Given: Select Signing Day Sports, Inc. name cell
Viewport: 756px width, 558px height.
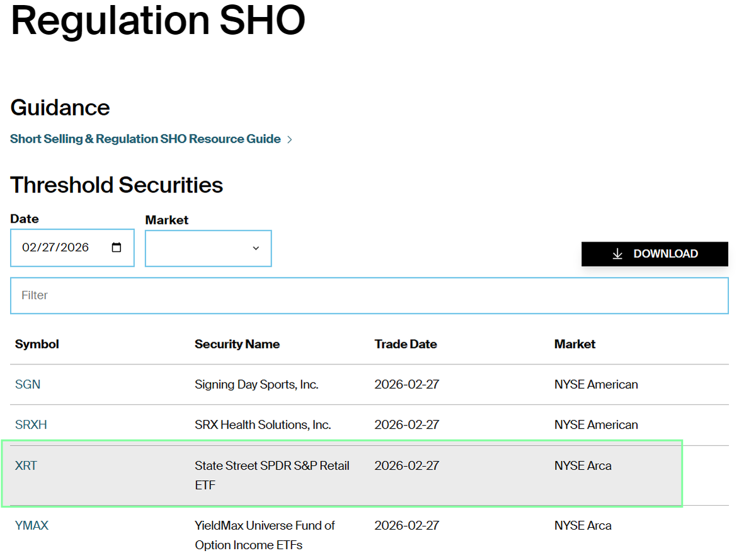Looking at the screenshot, I should [256, 385].
